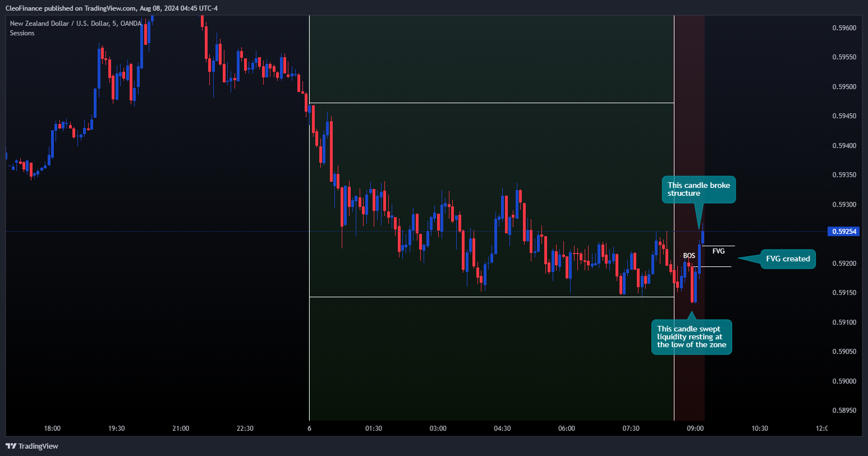
Task: Click the 0.59100 price axis label
Action: tap(844, 323)
